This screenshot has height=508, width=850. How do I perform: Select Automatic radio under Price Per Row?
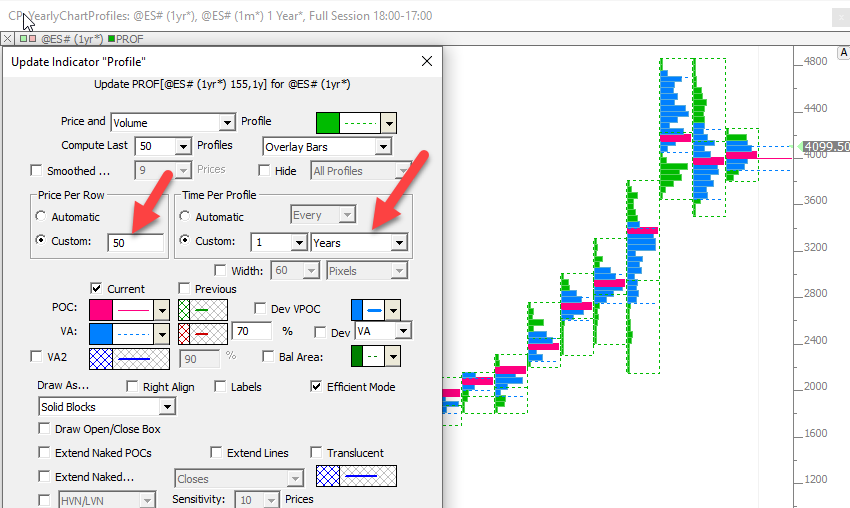[x=41, y=216]
